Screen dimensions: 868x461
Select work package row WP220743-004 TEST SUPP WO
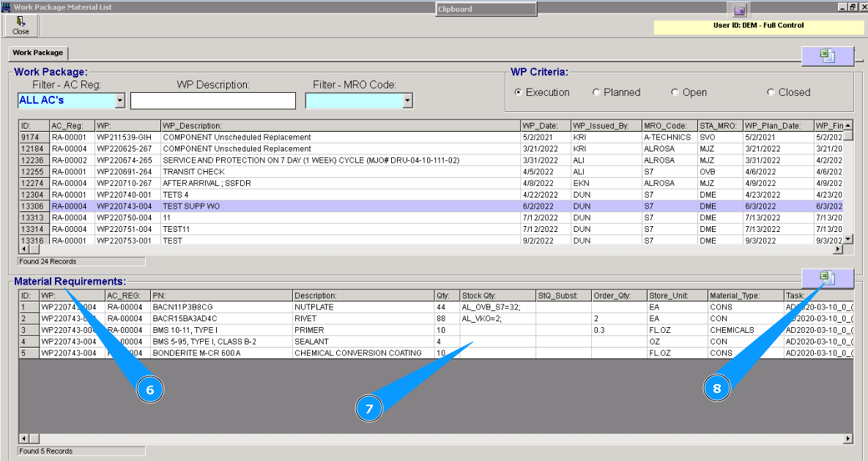(190, 206)
